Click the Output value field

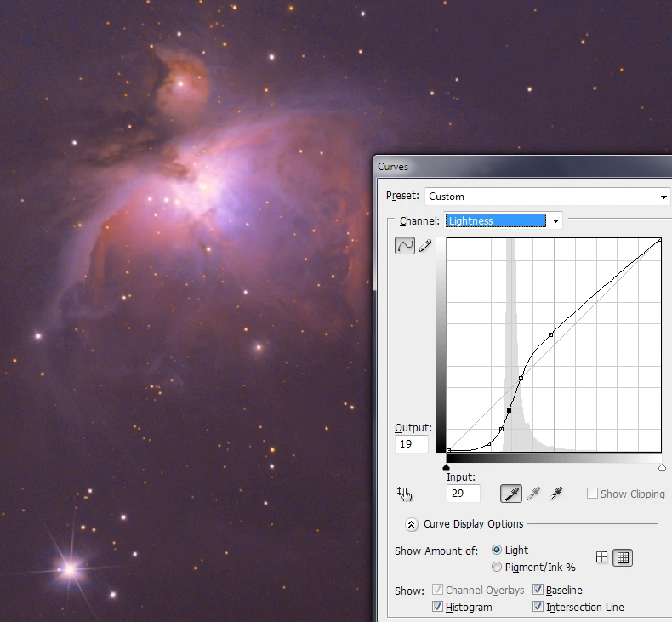pyautogui.click(x=411, y=444)
